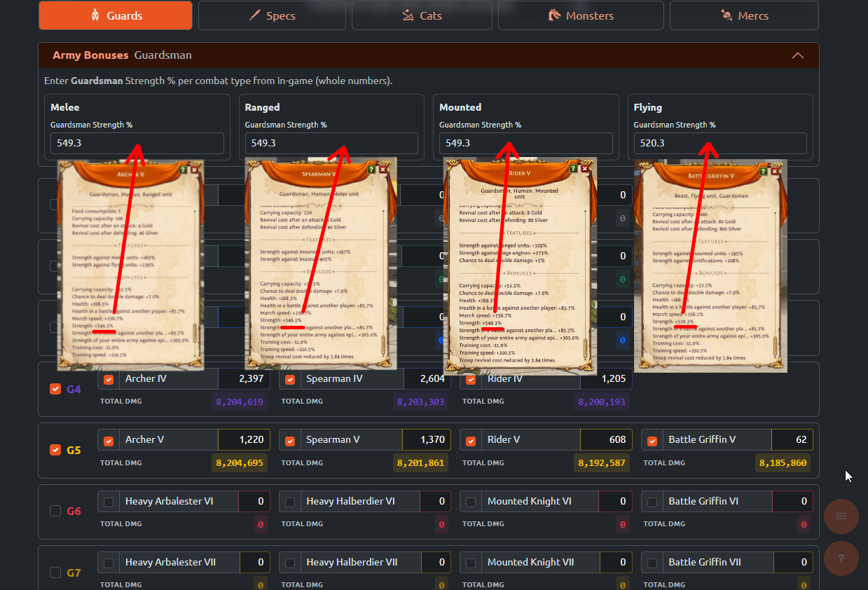The width and height of the screenshot is (868, 590).
Task: Close the Spearman V info card
Action: [382, 169]
